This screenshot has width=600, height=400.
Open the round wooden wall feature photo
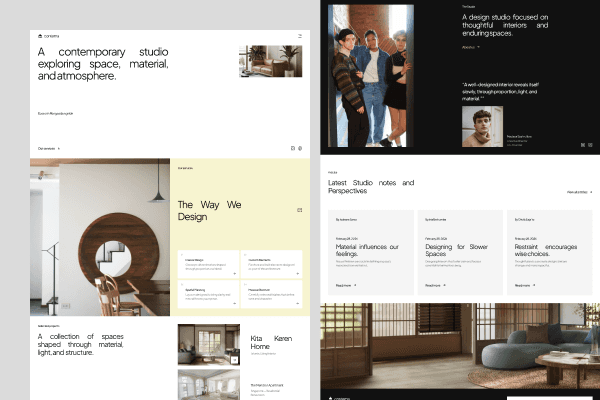(100, 237)
